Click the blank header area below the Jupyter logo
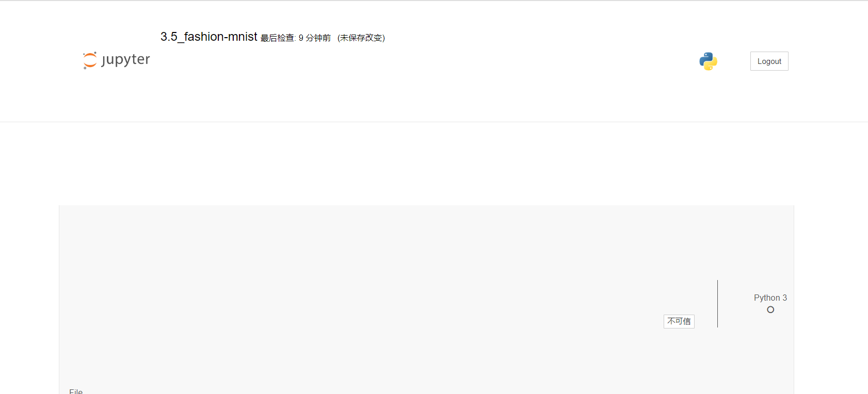 (x=117, y=95)
